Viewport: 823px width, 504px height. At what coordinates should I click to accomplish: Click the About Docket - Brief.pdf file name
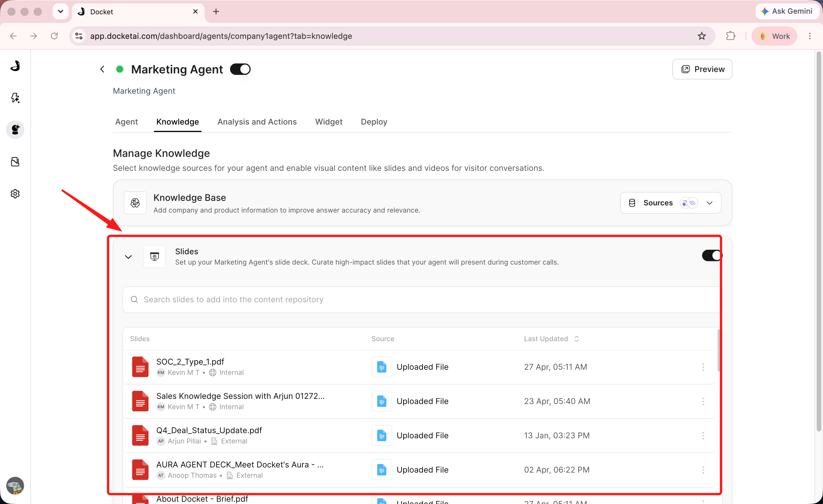point(202,499)
